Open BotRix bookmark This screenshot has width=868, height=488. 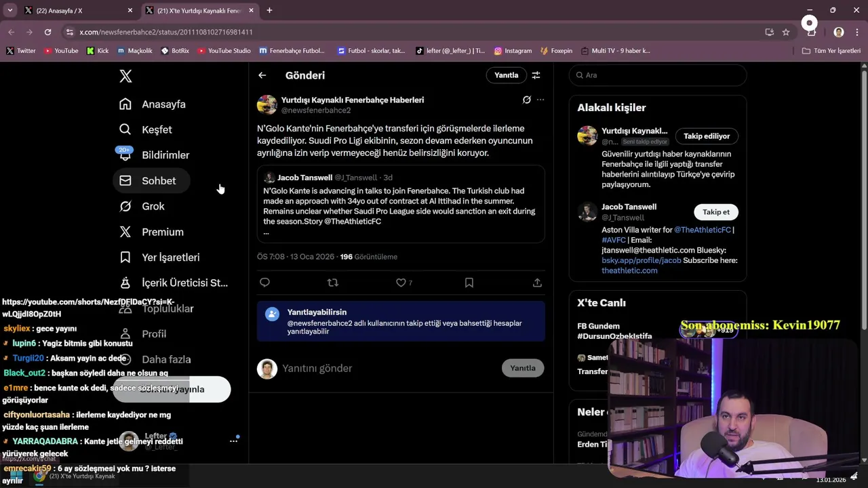click(x=175, y=51)
